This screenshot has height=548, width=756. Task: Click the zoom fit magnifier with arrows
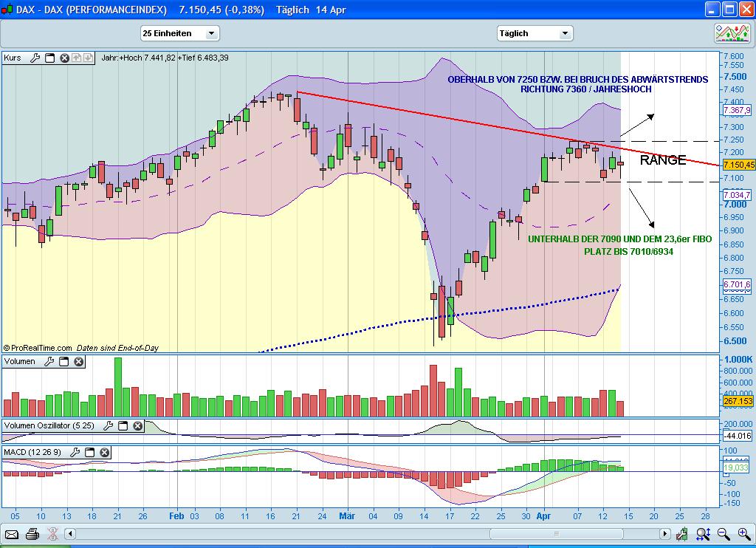pyautogui.click(x=703, y=534)
